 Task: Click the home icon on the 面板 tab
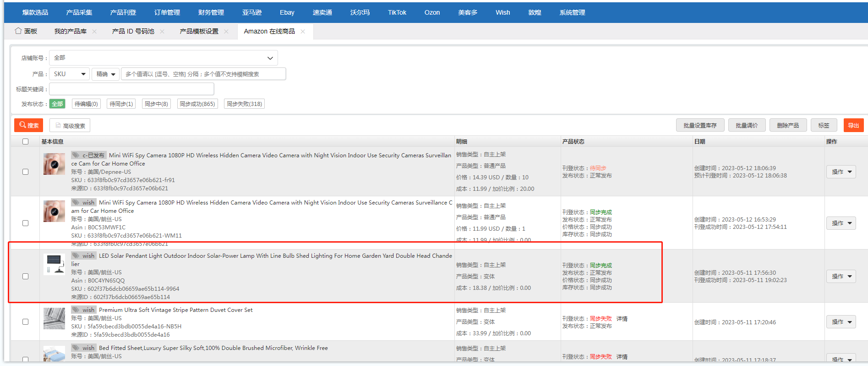tap(18, 31)
